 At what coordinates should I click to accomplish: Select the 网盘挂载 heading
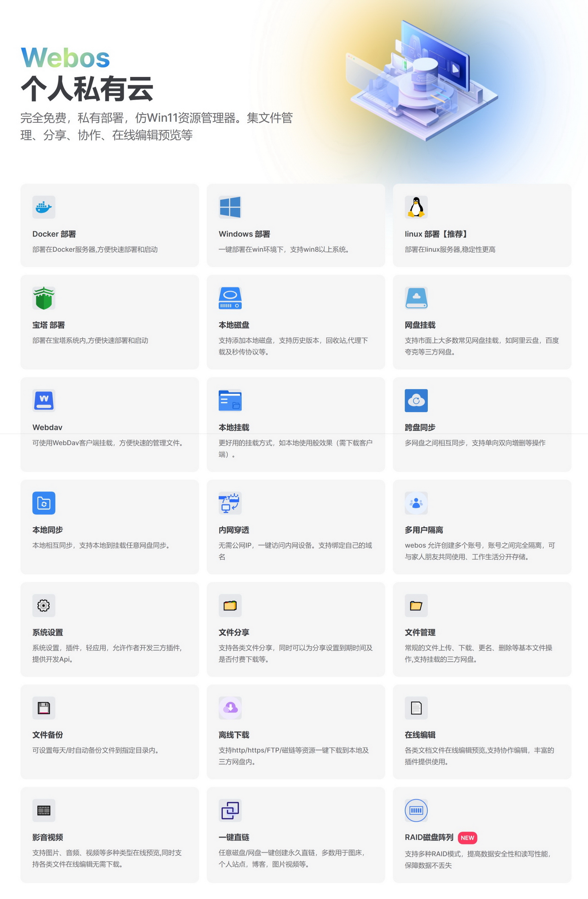(420, 325)
